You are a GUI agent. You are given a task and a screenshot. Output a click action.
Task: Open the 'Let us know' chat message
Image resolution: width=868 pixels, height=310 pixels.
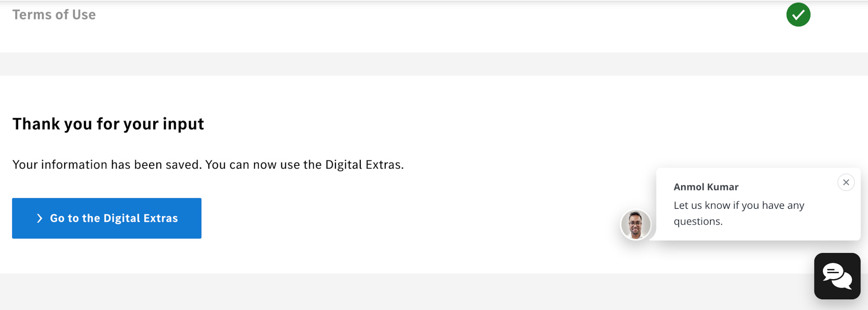[x=739, y=213]
